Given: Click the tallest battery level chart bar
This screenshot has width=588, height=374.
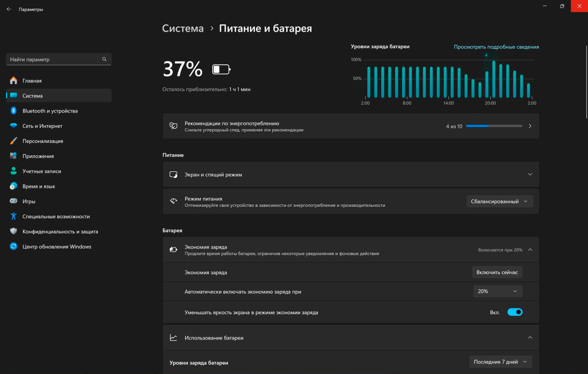Looking at the screenshot, I should click(494, 79).
